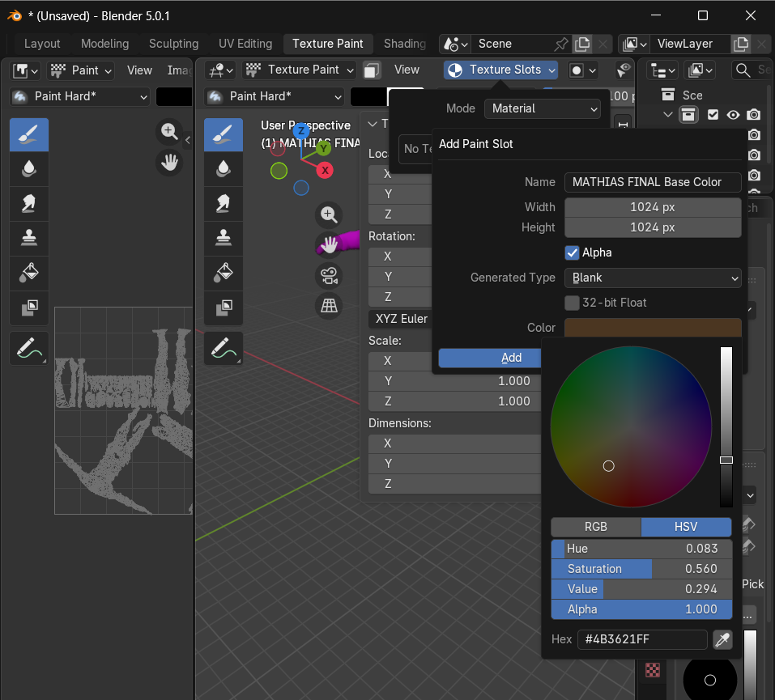Uncheck the Alpha checkbox
775x700 pixels.
click(573, 252)
